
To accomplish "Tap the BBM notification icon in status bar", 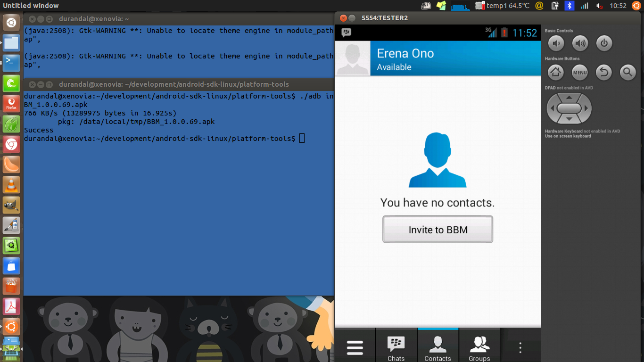I will [347, 33].
